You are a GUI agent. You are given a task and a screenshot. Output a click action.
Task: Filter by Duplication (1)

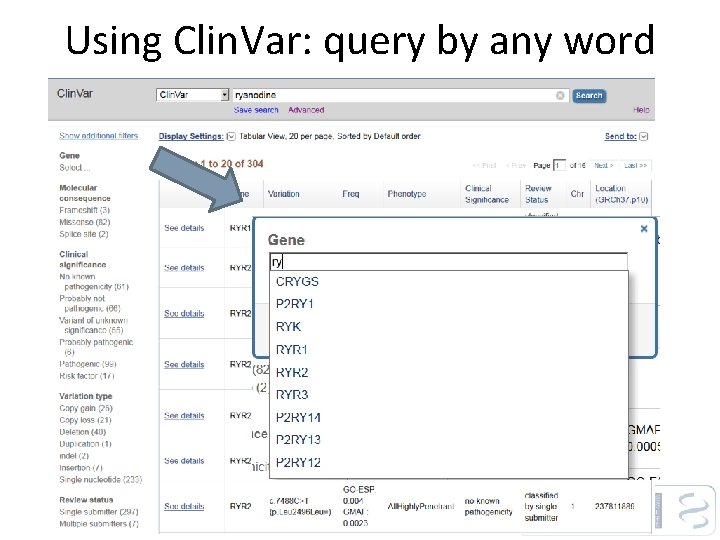tap(85, 444)
